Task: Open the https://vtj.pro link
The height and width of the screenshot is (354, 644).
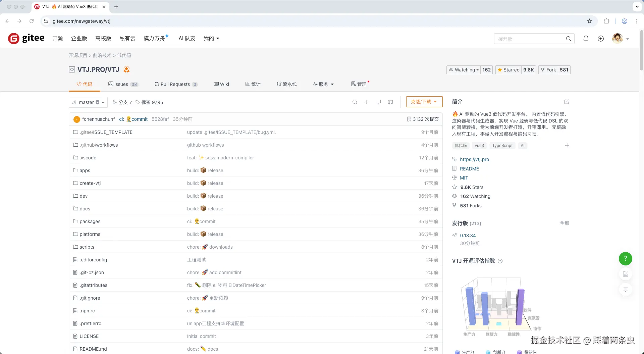Action: [x=474, y=159]
